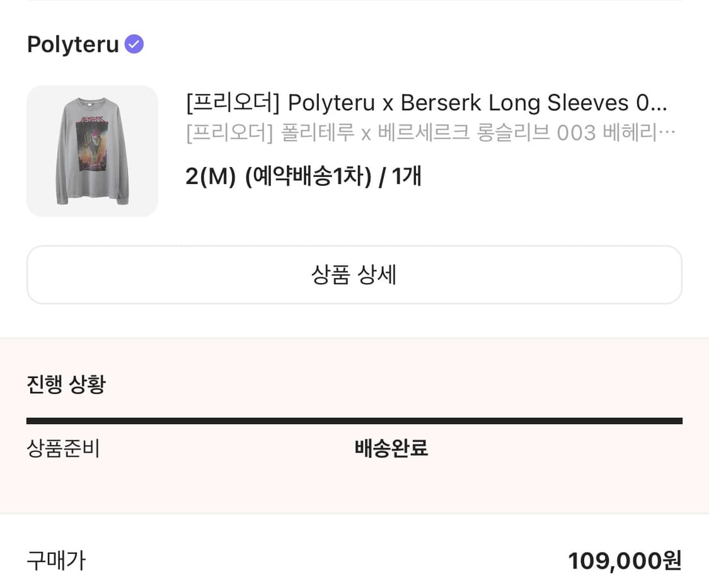Click the 1개 quantity text
The width and height of the screenshot is (709, 588).
pyautogui.click(x=406, y=177)
